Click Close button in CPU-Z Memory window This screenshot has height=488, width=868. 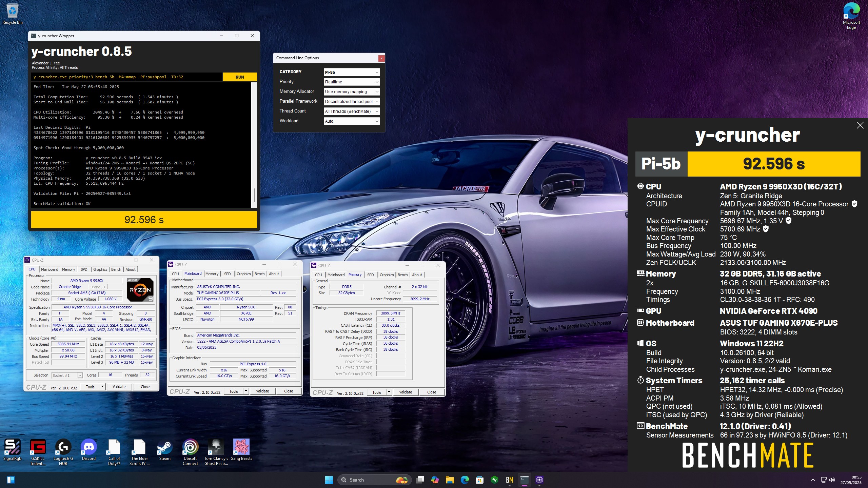(x=432, y=392)
